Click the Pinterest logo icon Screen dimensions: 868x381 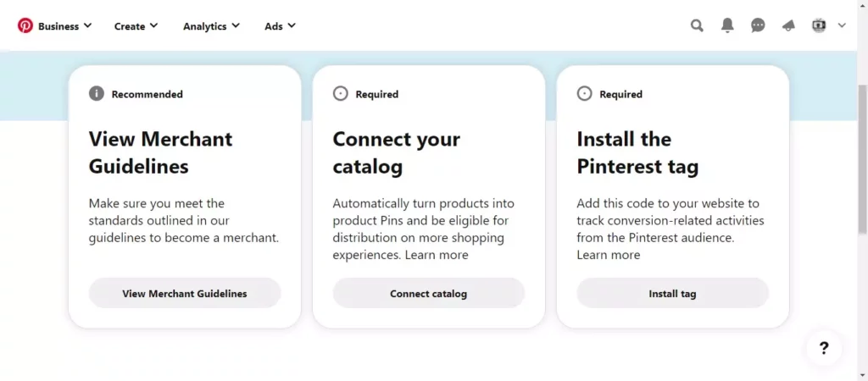tap(25, 25)
